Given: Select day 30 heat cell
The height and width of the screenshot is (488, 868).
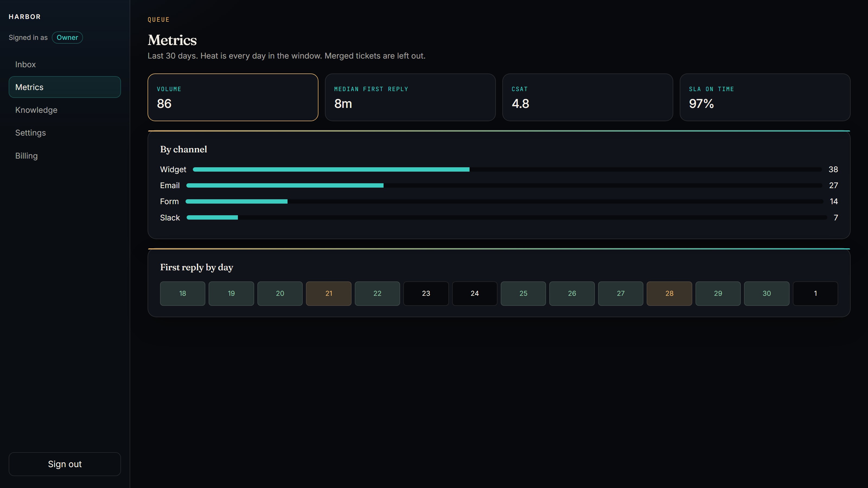Looking at the screenshot, I should pos(767,293).
